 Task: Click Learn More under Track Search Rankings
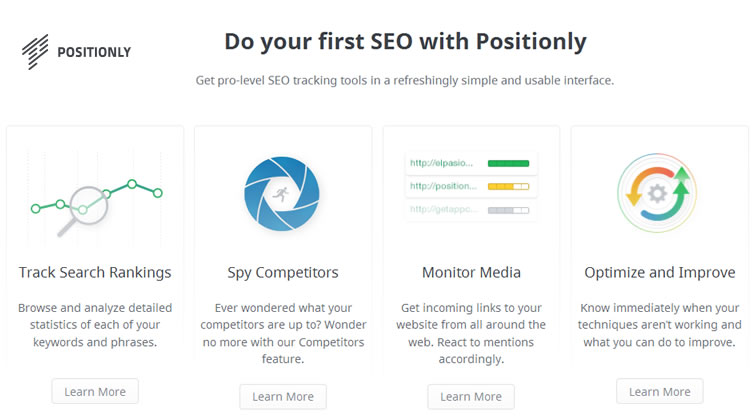tap(95, 392)
